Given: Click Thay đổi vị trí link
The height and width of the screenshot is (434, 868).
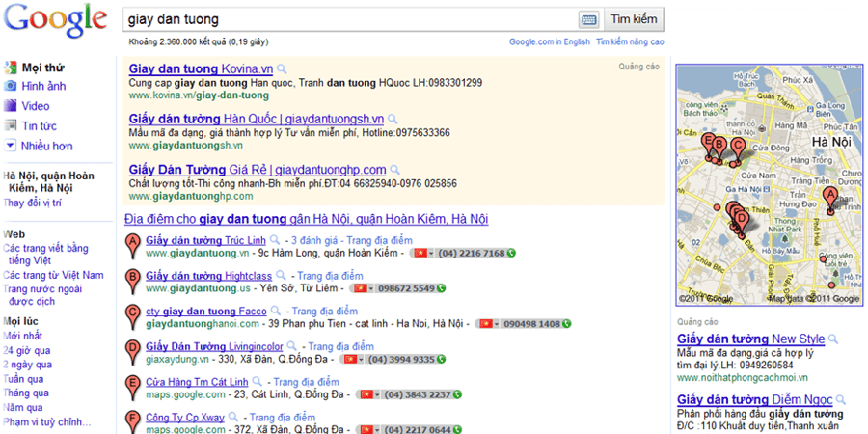Looking at the screenshot, I should (32, 203).
